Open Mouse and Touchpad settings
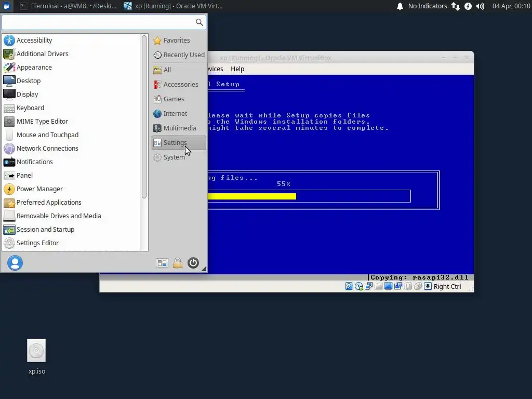The image size is (532, 399). point(71,135)
